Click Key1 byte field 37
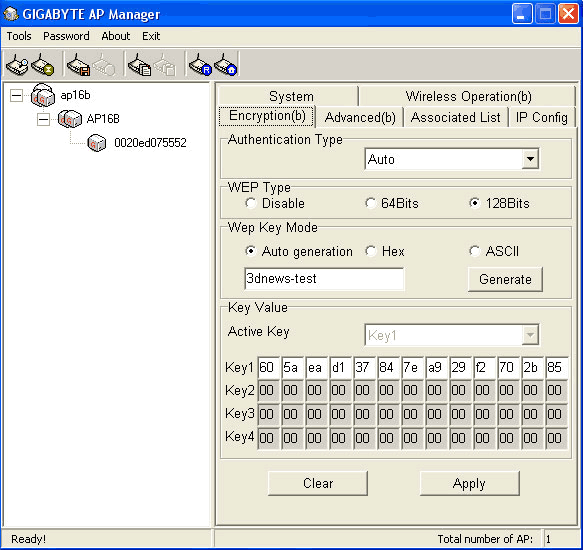 364,368
